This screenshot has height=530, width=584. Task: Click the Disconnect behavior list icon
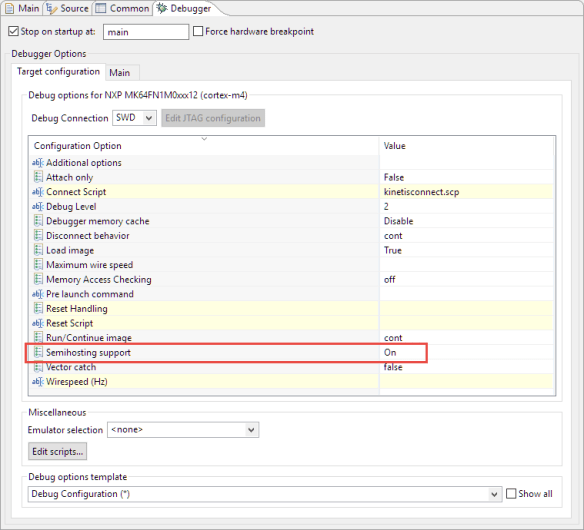38,235
